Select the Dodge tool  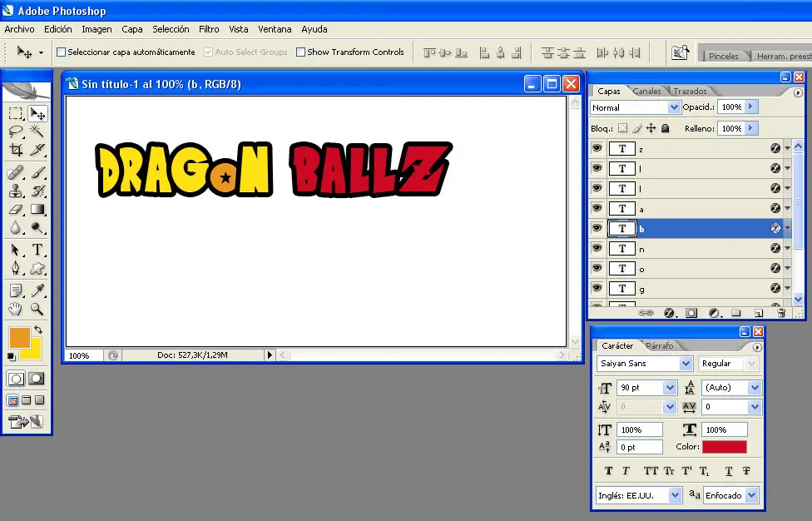[x=37, y=228]
